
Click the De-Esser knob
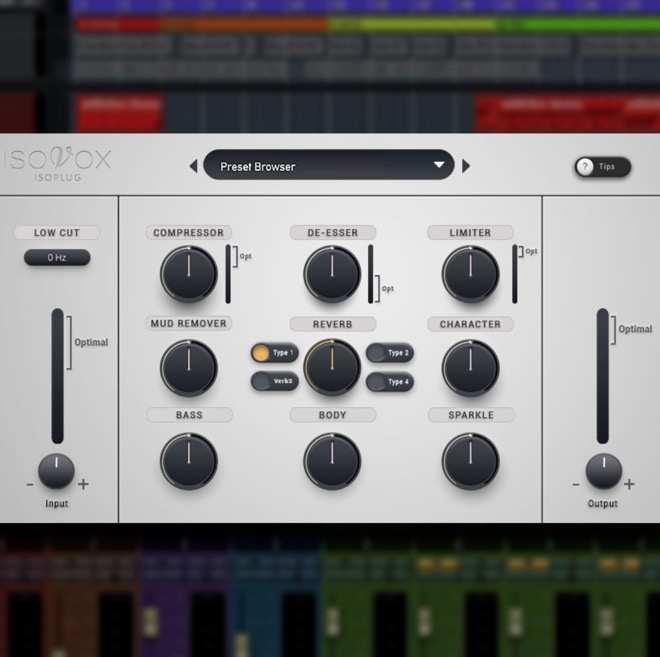332,274
